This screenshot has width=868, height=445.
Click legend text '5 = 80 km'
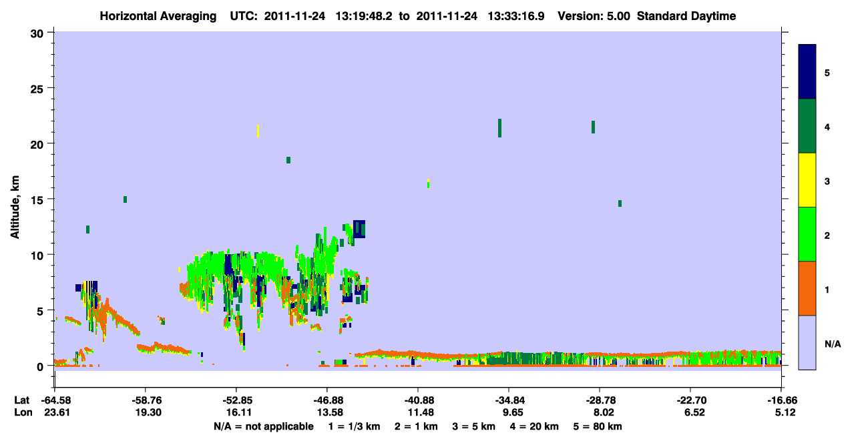(x=598, y=426)
